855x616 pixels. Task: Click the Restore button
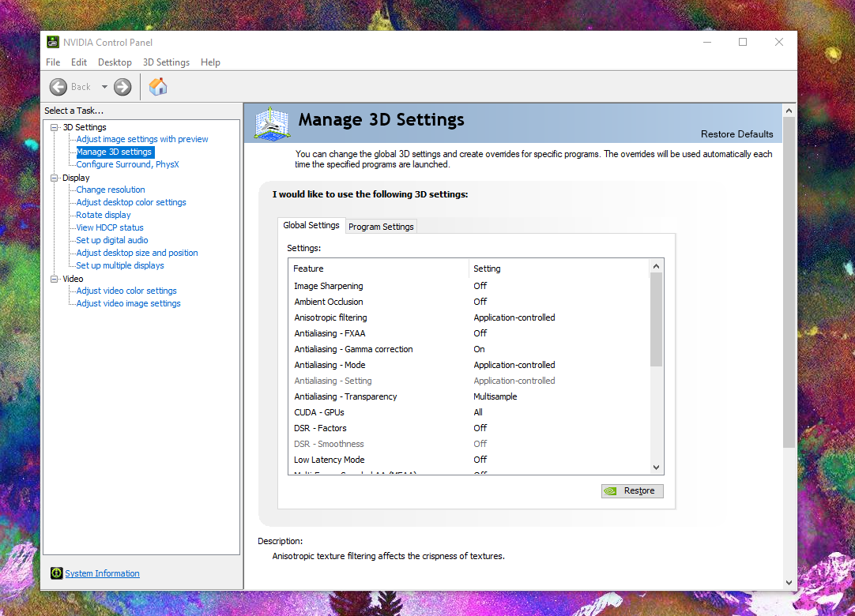[632, 490]
